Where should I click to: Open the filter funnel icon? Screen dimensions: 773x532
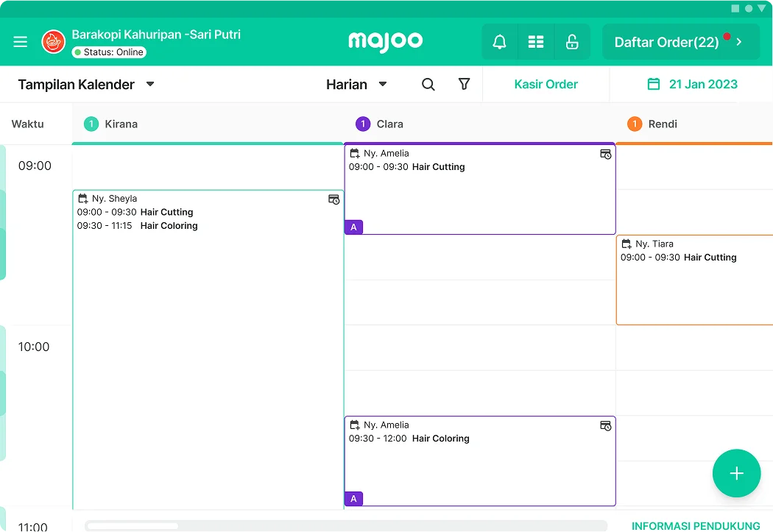(x=464, y=85)
